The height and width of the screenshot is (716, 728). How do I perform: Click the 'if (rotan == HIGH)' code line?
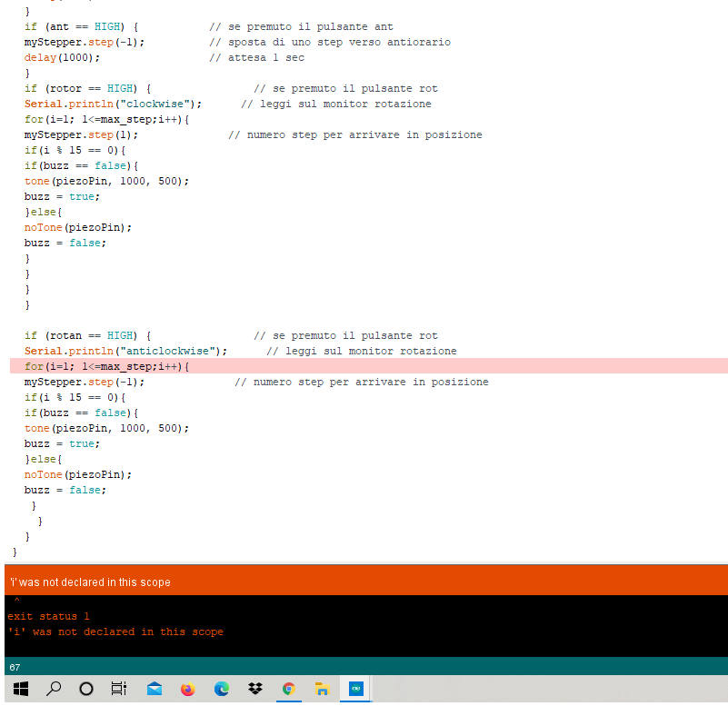pos(87,335)
